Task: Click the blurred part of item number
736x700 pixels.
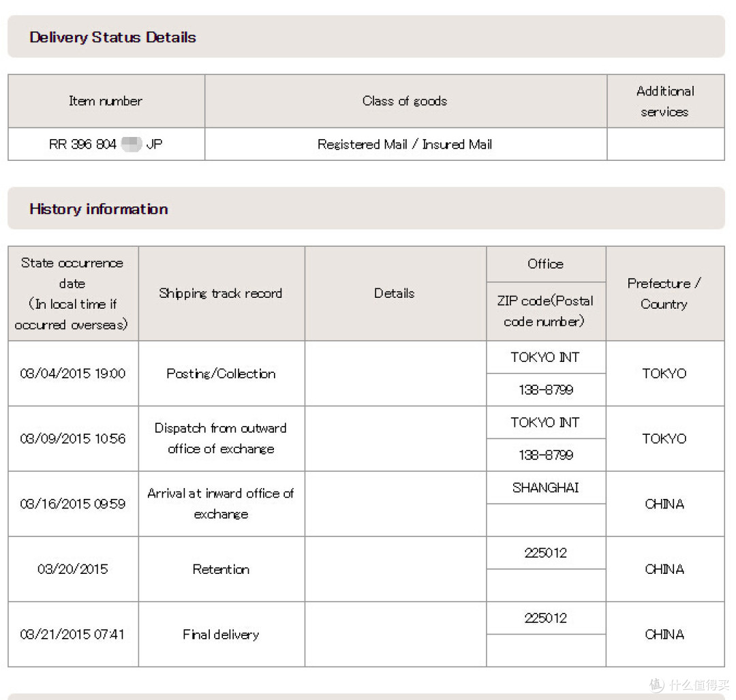Action: tap(132, 144)
